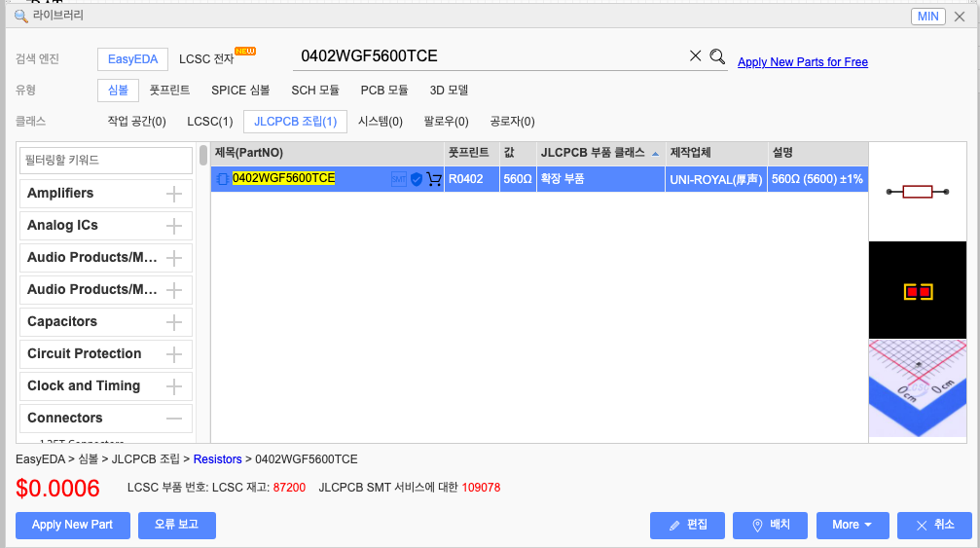This screenshot has width=980, height=548.
Task: Sort by the JLCPCB 부품 클래스 column
Action: [600, 153]
